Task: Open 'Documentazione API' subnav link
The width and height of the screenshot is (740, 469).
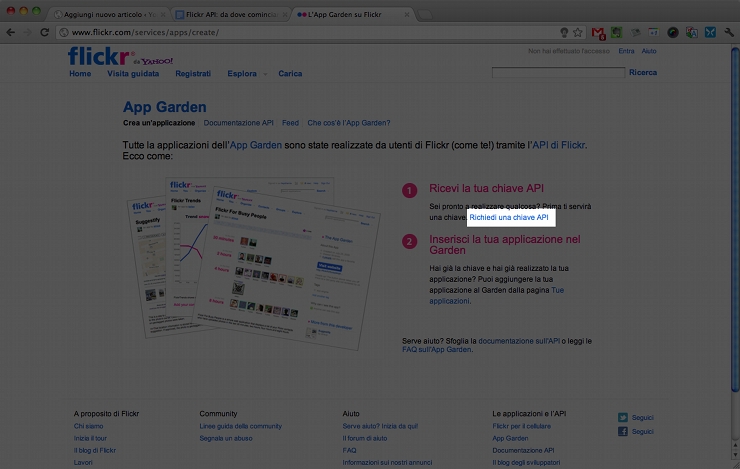Action: pos(238,123)
